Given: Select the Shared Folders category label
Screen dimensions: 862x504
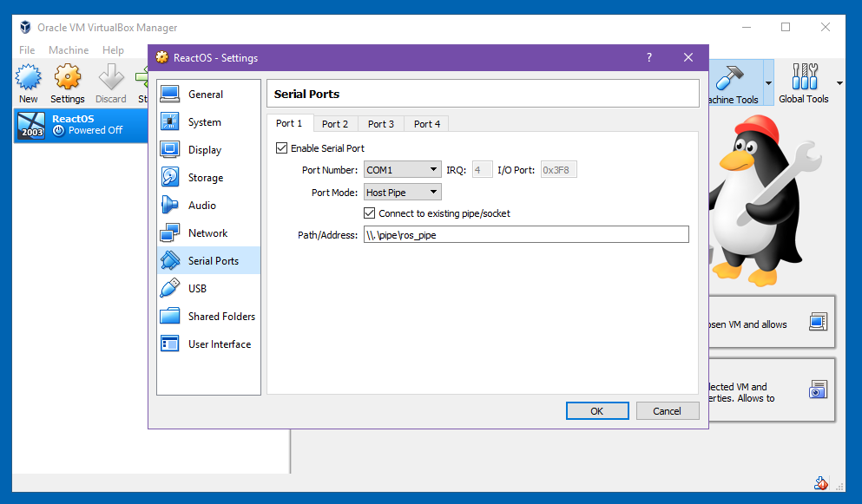Looking at the screenshot, I should pos(221,317).
